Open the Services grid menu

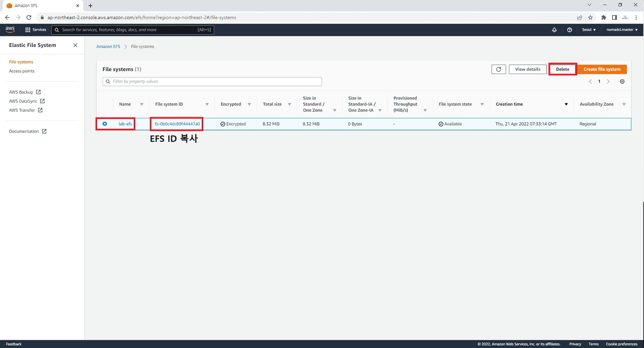(35, 30)
